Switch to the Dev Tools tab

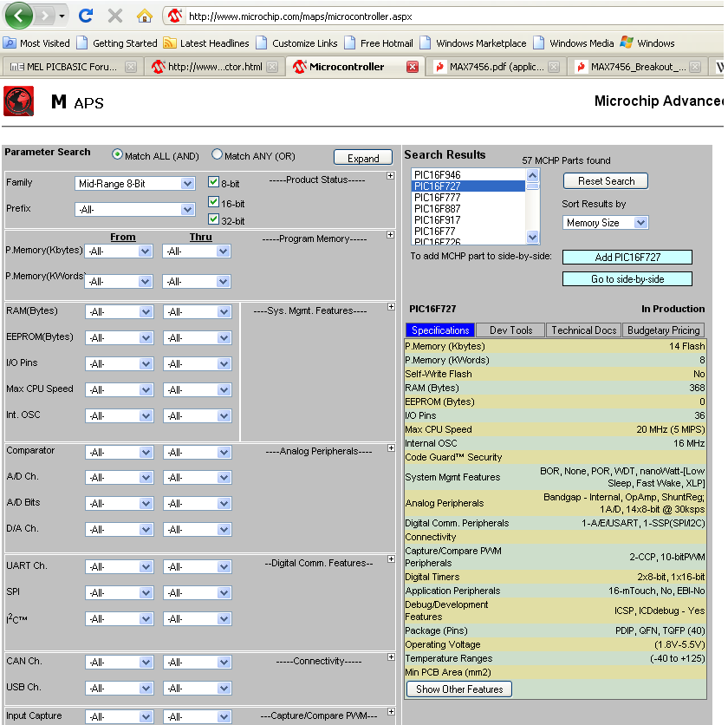[x=510, y=330]
